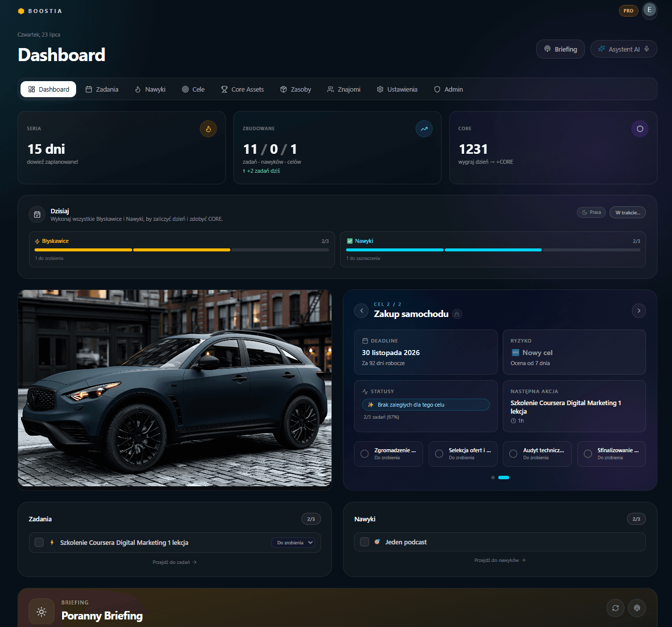Click the PRO badge

tap(628, 11)
